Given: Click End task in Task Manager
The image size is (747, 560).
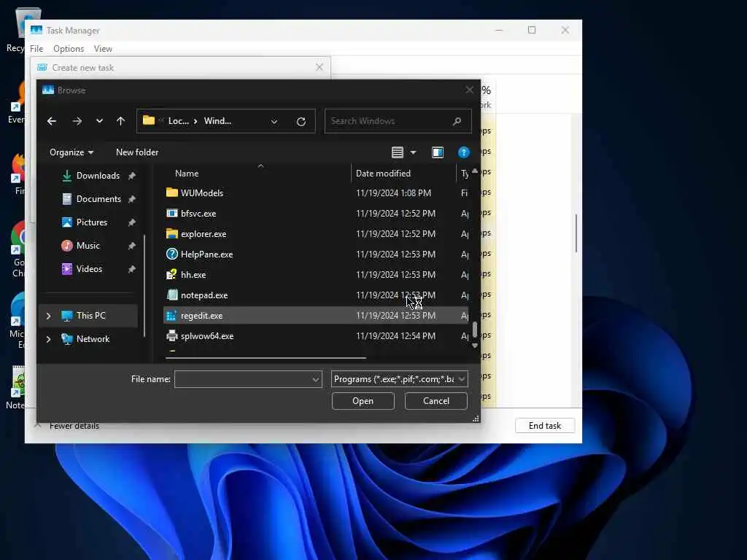Looking at the screenshot, I should pyautogui.click(x=544, y=426).
